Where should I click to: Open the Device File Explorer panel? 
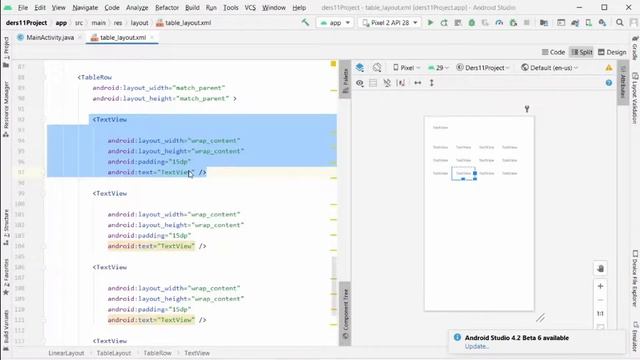pyautogui.click(x=635, y=279)
